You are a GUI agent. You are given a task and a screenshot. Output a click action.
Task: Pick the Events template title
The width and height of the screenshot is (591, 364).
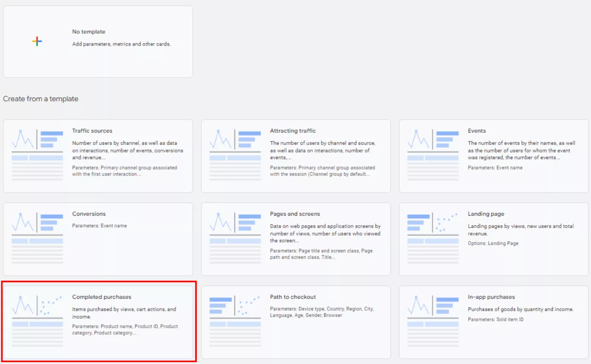point(477,131)
